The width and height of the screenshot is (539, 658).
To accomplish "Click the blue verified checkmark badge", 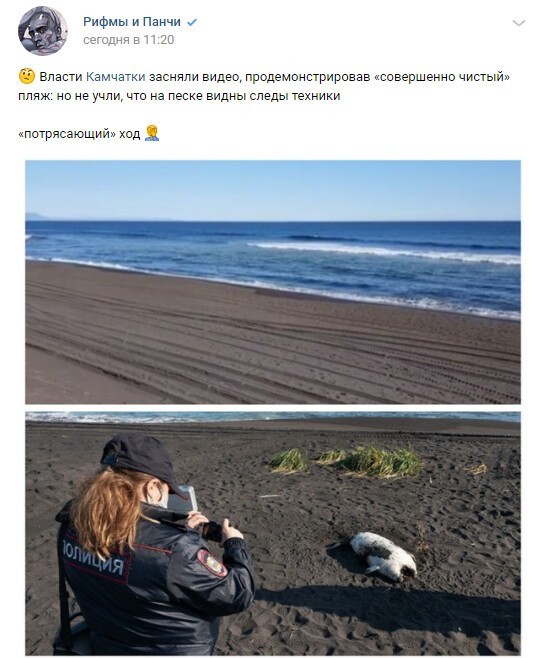I will 192,22.
